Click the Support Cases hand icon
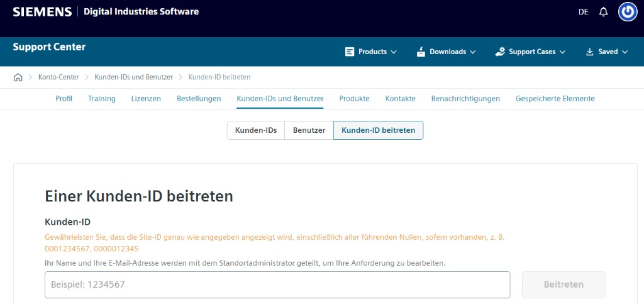The height and width of the screenshot is (304, 644). point(500,52)
